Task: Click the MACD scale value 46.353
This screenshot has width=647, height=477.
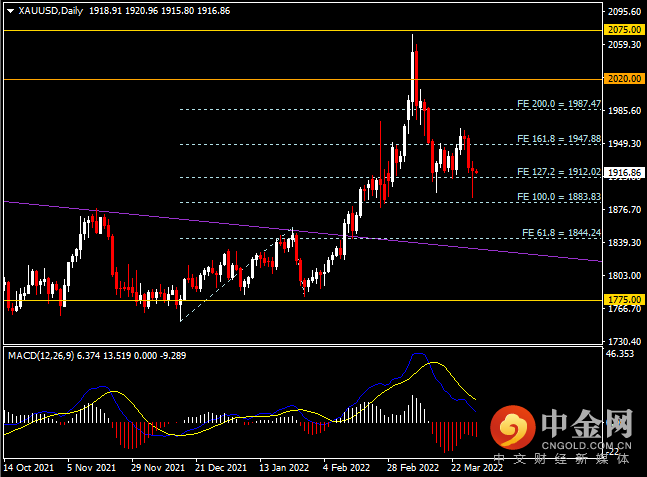Action: click(620, 354)
